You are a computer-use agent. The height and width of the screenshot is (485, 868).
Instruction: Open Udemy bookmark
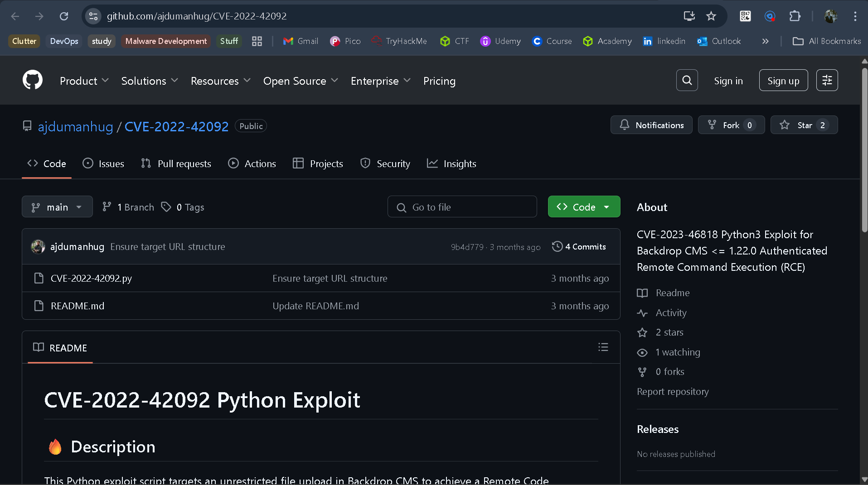click(500, 41)
